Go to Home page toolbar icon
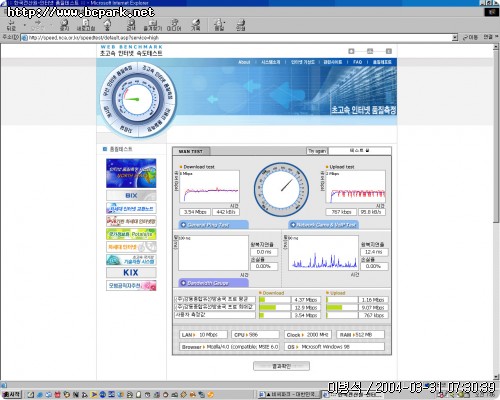 pyautogui.click(x=107, y=25)
